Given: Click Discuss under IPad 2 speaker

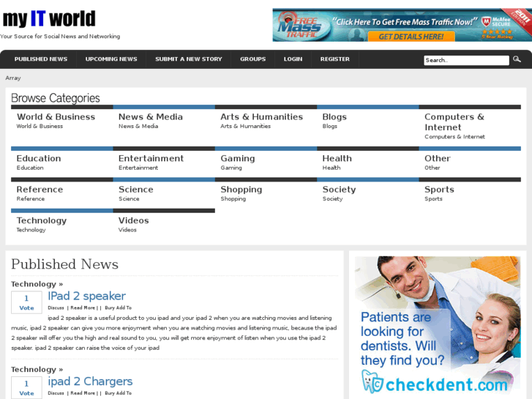Looking at the screenshot, I should pos(56,307).
